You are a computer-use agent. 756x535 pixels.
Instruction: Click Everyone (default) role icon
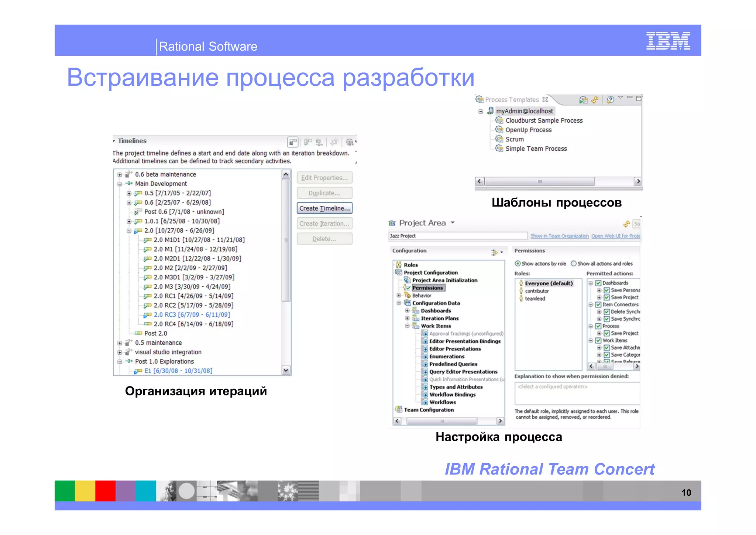point(521,283)
